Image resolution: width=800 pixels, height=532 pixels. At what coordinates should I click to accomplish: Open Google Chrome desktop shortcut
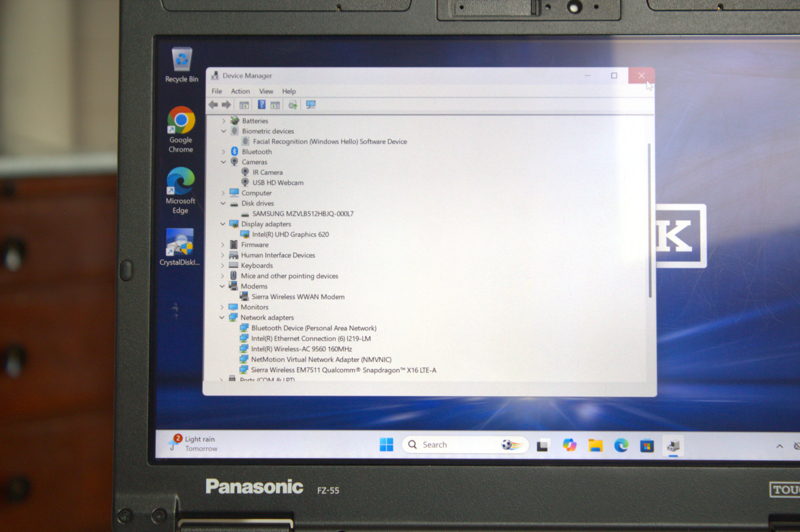181,129
